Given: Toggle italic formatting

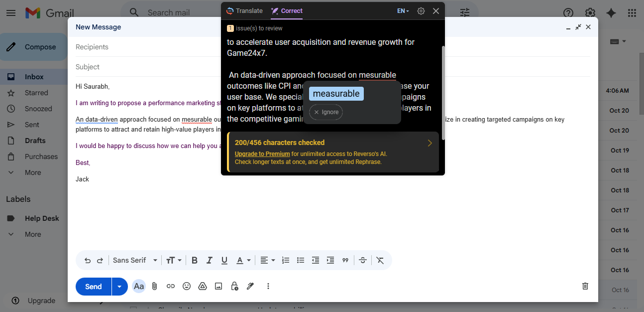Looking at the screenshot, I should coord(210,260).
